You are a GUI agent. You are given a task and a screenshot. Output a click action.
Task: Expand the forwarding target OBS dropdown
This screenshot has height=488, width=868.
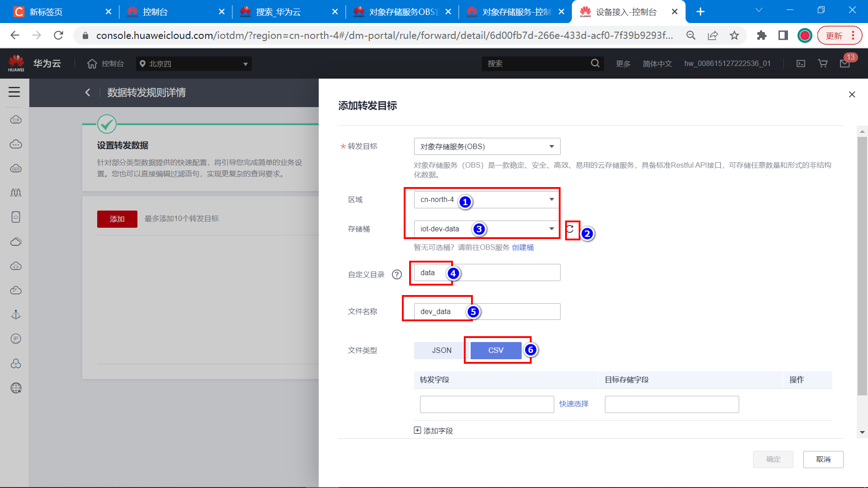[x=487, y=146]
